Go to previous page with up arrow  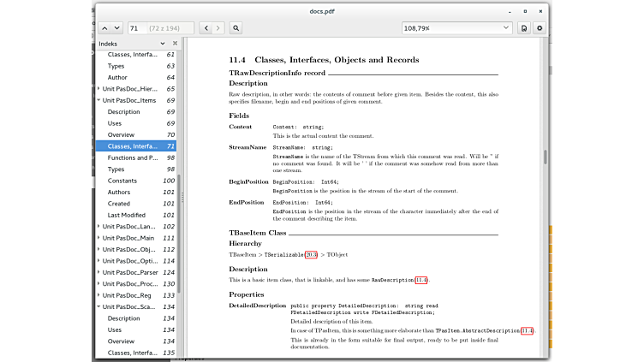point(104,28)
